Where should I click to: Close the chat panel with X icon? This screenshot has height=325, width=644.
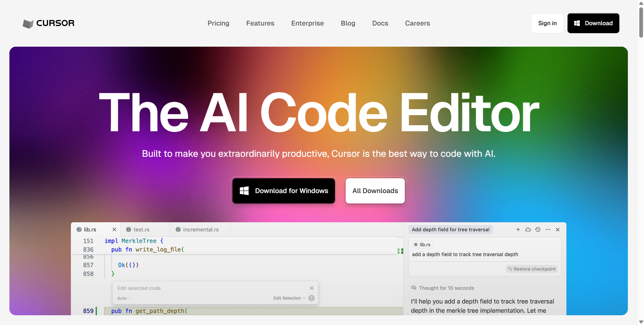(558, 230)
